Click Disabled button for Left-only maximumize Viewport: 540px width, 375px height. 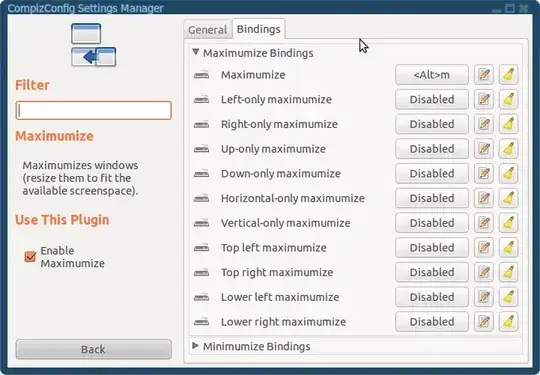(x=432, y=100)
